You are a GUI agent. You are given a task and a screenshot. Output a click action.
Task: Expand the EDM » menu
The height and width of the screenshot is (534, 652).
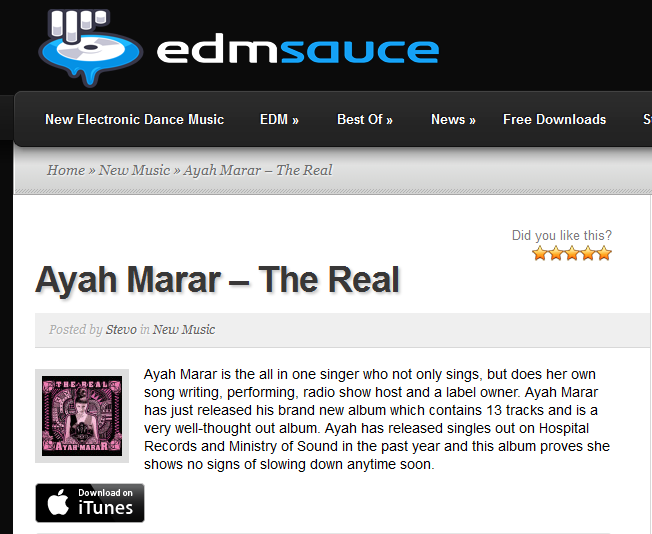[279, 119]
